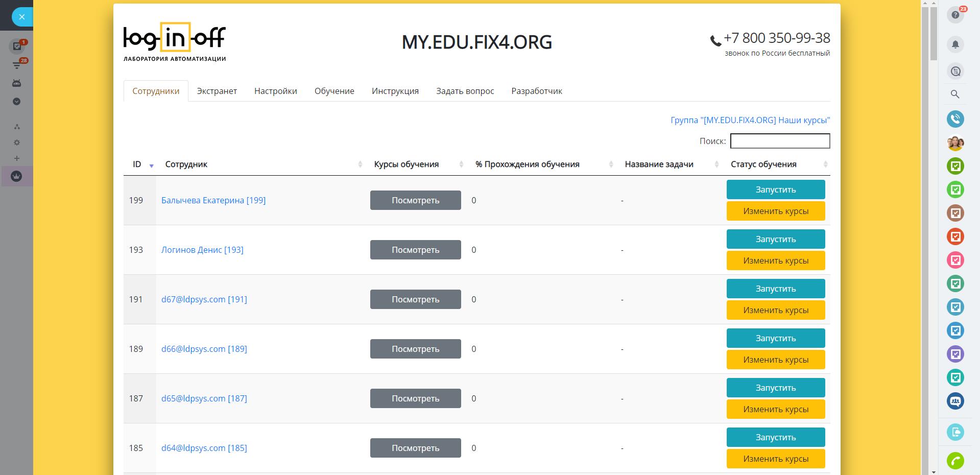Viewport: 980px width, 475px height.
Task: Click Запустить for Балычева Екатерина
Action: pyautogui.click(x=775, y=189)
